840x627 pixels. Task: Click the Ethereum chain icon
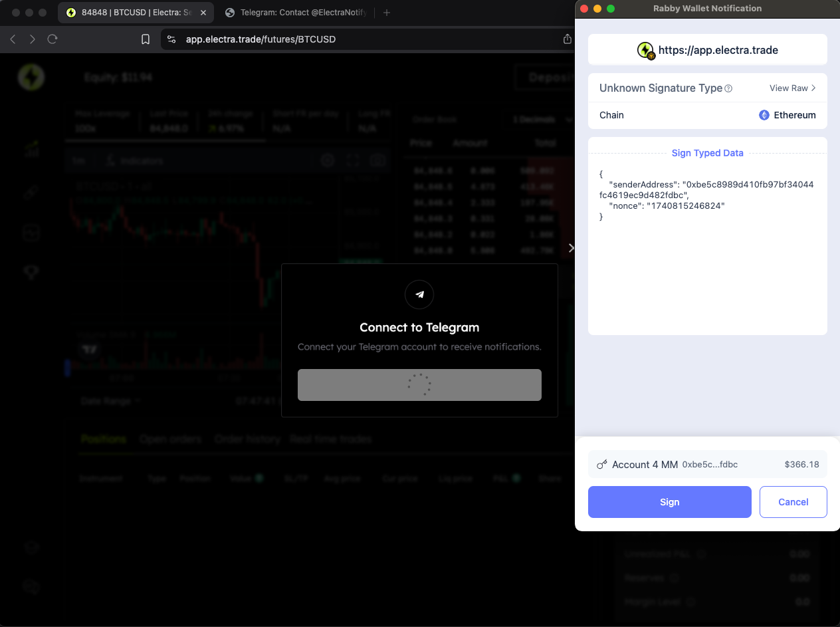tap(764, 115)
